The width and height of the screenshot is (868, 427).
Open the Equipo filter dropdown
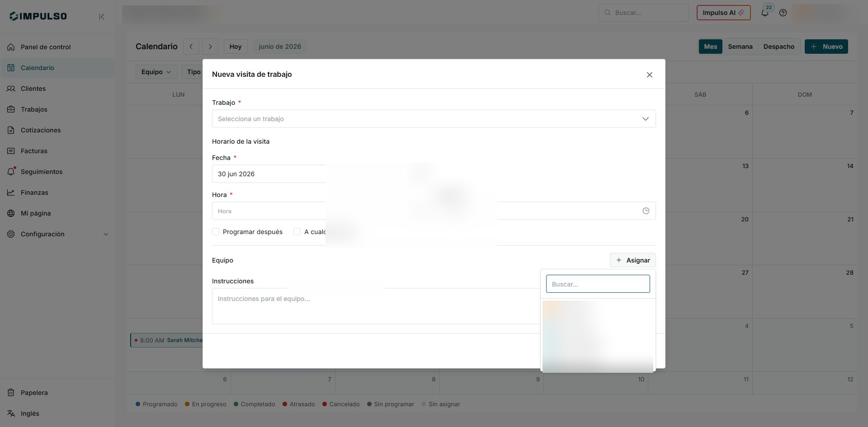point(156,72)
